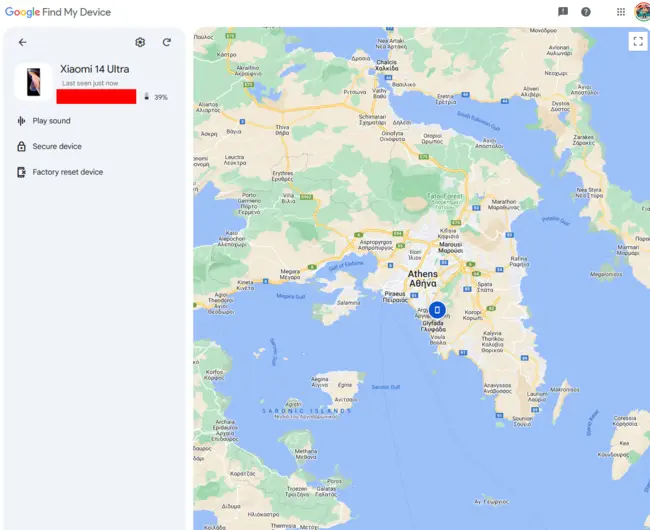Click the blue phone marker on map

point(437,310)
